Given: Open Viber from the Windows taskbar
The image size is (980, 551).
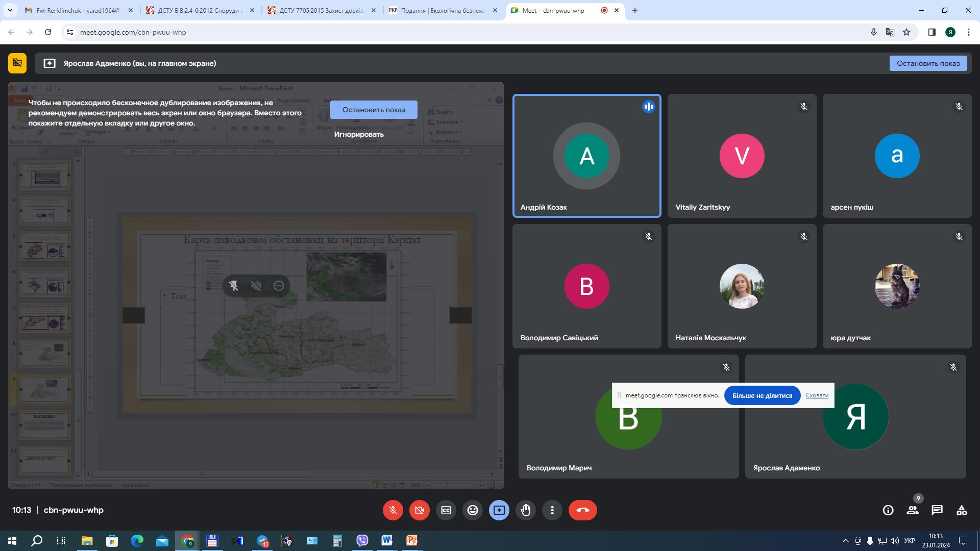Looking at the screenshot, I should (x=362, y=541).
